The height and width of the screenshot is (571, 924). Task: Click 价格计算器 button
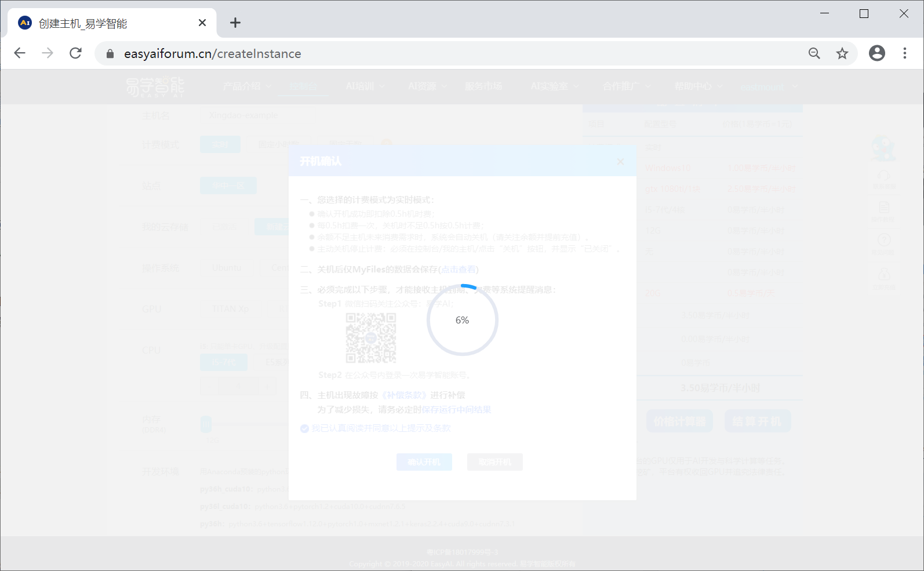click(x=679, y=421)
